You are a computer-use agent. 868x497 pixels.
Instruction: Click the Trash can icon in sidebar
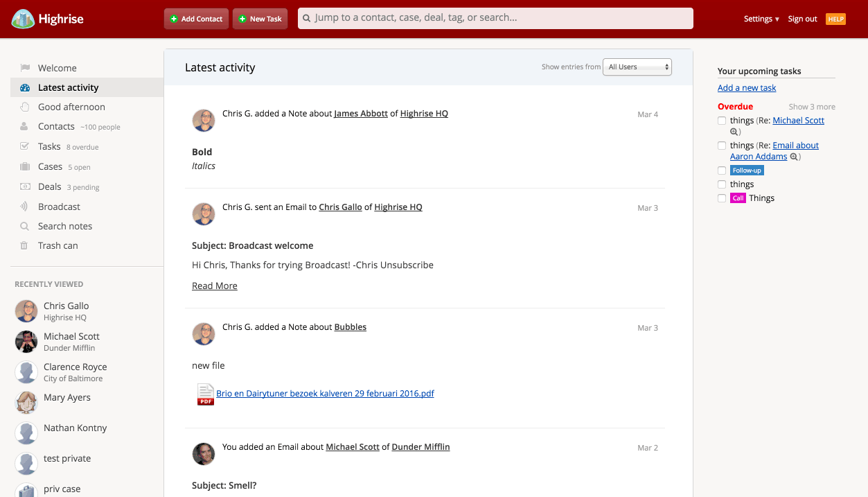click(x=24, y=246)
